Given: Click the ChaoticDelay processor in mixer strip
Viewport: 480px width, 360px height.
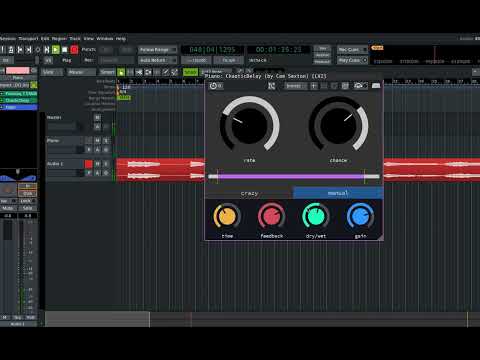Looking at the screenshot, I should pyautogui.click(x=19, y=100).
